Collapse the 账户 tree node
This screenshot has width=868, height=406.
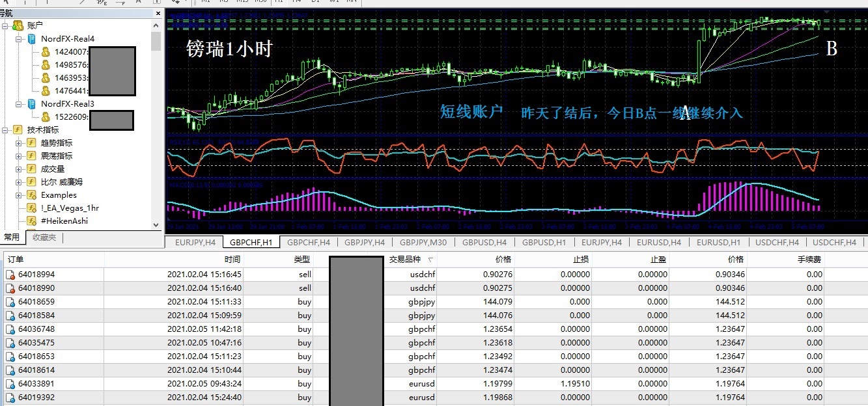5,25
